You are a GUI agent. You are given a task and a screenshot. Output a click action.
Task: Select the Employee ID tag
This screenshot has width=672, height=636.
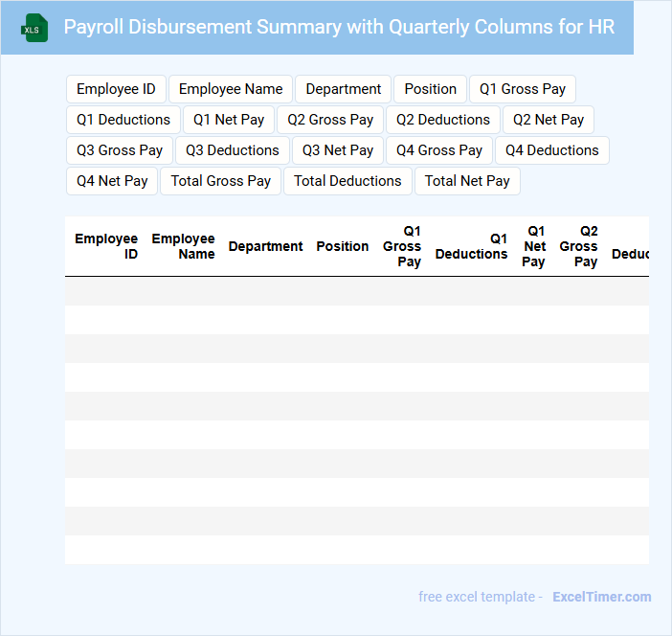tap(116, 89)
